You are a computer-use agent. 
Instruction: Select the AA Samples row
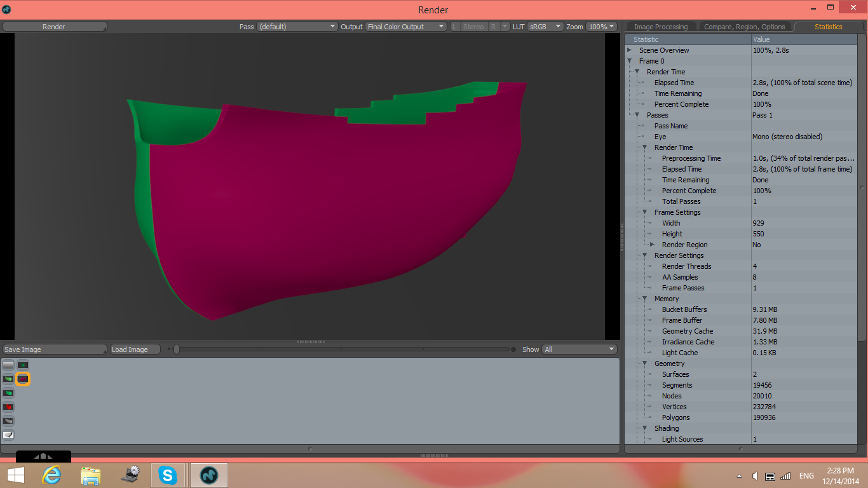pyautogui.click(x=741, y=277)
